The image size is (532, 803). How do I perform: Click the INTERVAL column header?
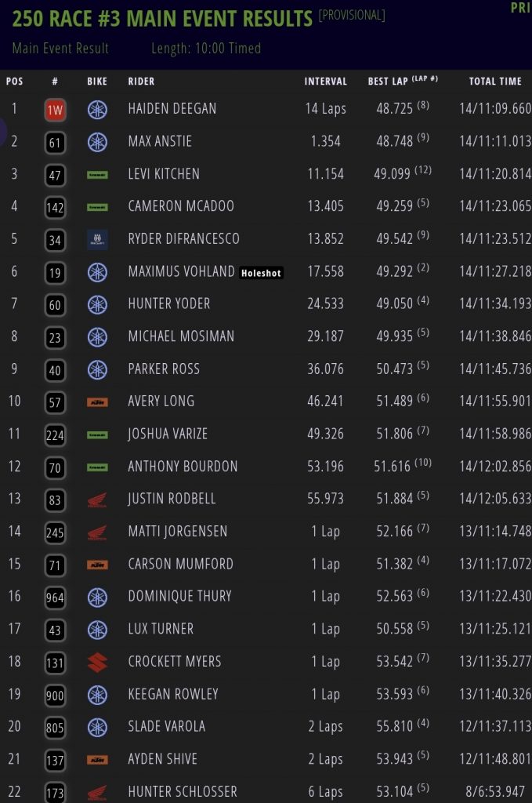(x=325, y=81)
